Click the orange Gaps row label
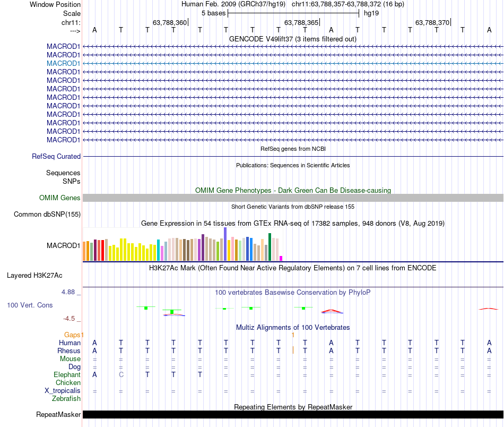This screenshot has width=504, height=427. [72, 335]
